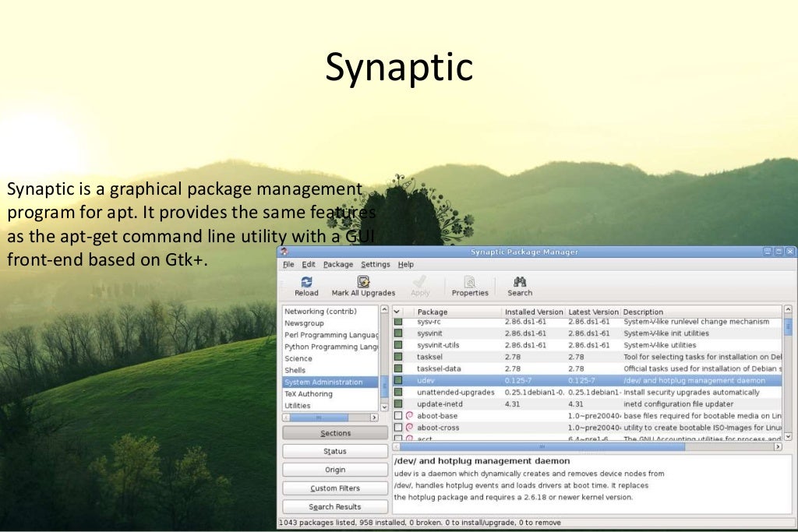This screenshot has height=532, width=798.
Task: Select the System Administration section
Action: [330, 382]
